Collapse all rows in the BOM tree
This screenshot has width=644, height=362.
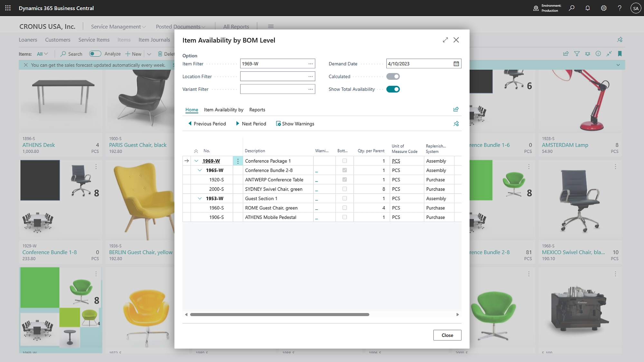pos(196,151)
